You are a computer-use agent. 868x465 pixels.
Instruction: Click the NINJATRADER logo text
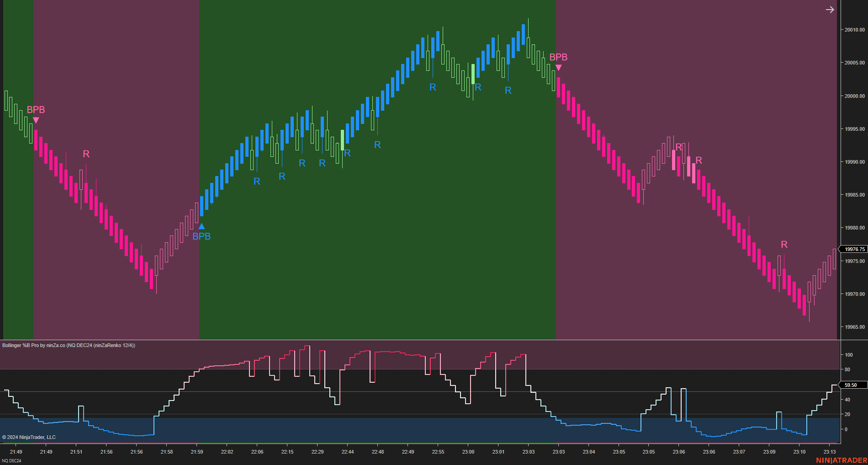(x=842, y=460)
